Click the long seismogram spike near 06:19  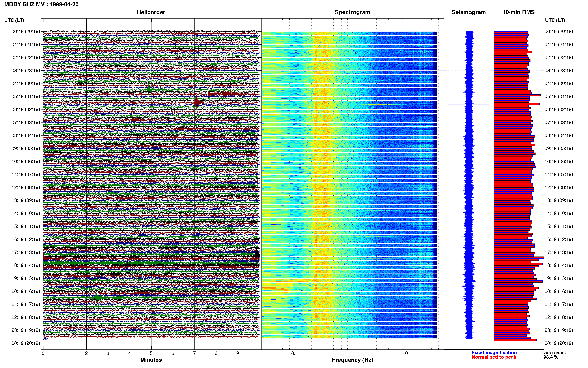pos(468,104)
